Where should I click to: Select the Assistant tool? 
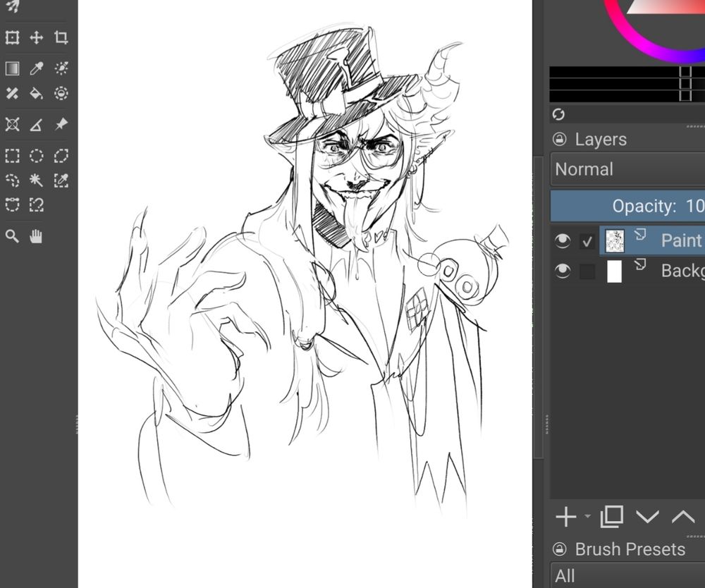click(12, 124)
